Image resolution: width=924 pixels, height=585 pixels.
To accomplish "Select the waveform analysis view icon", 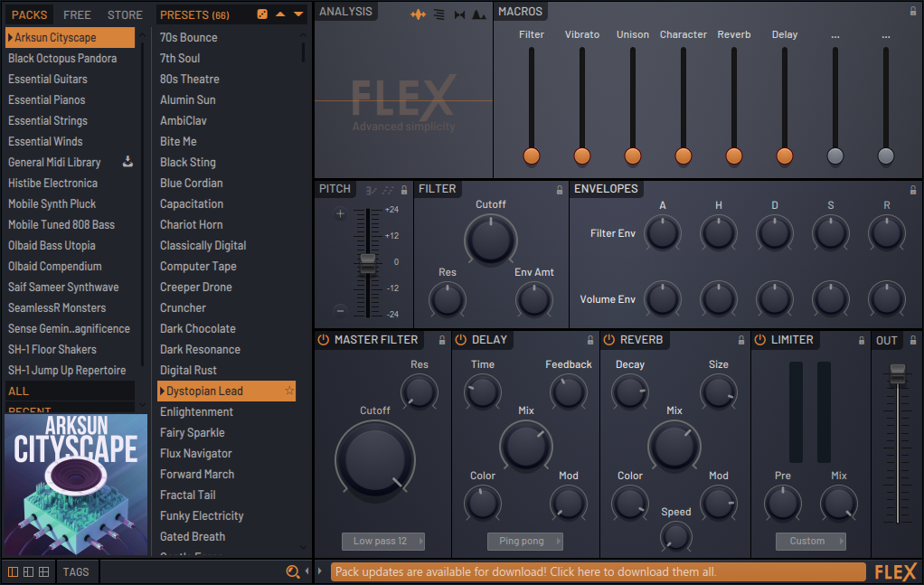I will coord(419,14).
